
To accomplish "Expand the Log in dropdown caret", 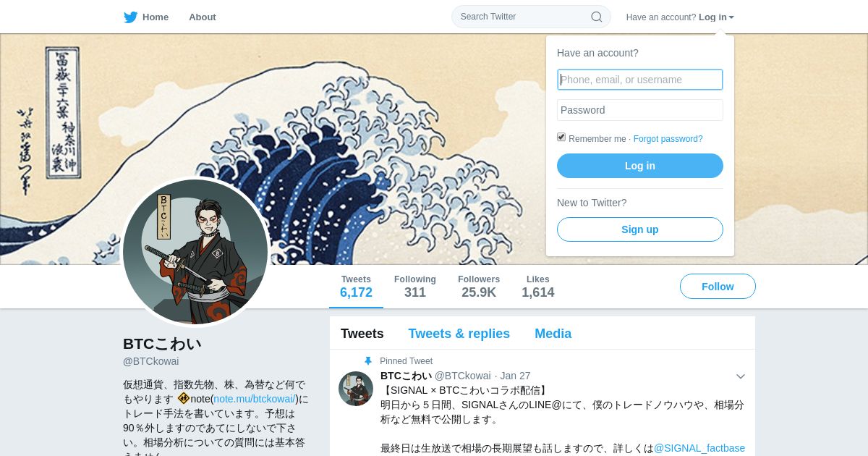I will coord(731,17).
